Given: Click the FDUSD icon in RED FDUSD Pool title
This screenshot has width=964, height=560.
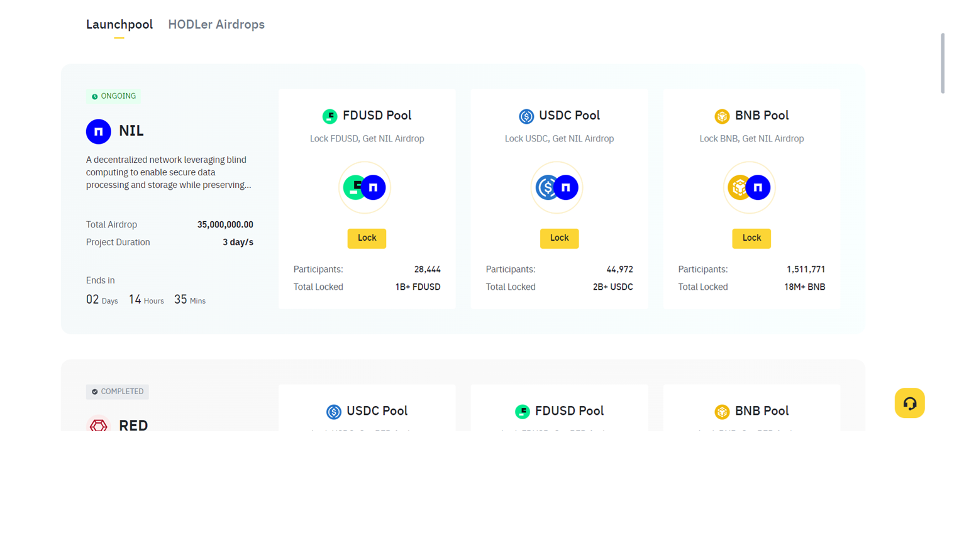Looking at the screenshot, I should point(523,412).
